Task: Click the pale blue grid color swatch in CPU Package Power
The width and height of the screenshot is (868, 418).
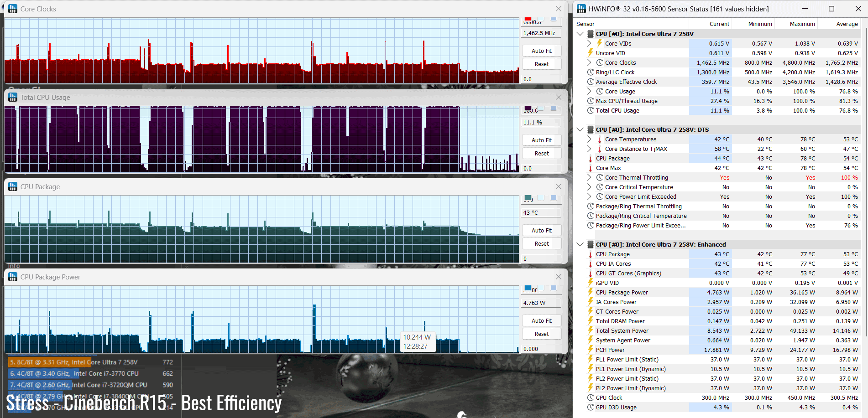Action: tap(554, 288)
